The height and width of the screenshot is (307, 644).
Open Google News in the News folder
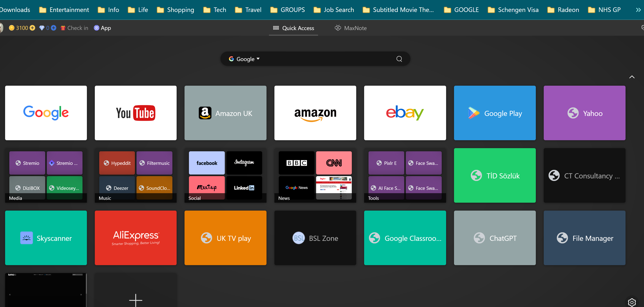tap(297, 188)
